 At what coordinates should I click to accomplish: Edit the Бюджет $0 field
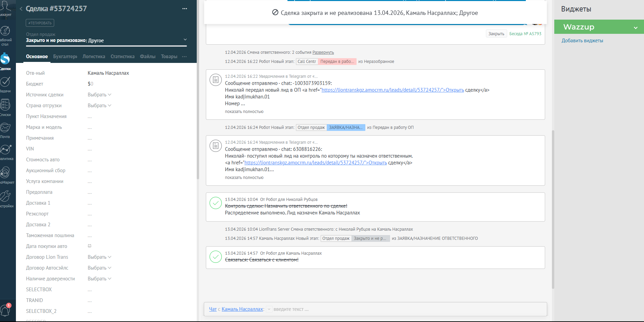[x=90, y=84]
